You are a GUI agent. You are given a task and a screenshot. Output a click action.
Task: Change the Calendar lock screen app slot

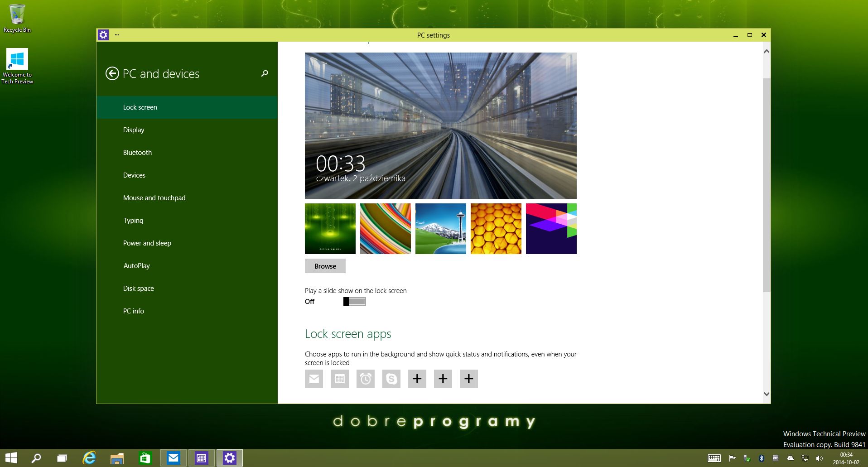[340, 379]
